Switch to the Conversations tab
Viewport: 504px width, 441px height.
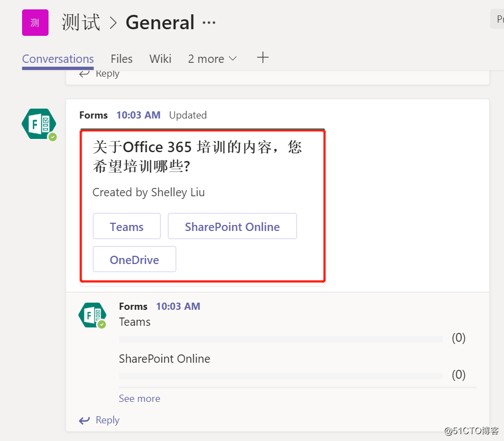(x=58, y=59)
